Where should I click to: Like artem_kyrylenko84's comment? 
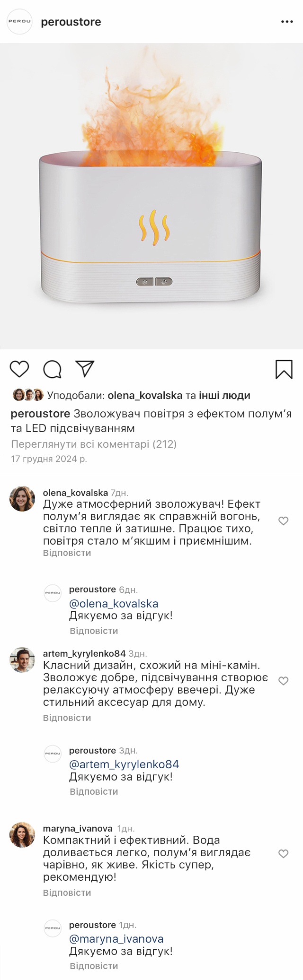coord(283,681)
